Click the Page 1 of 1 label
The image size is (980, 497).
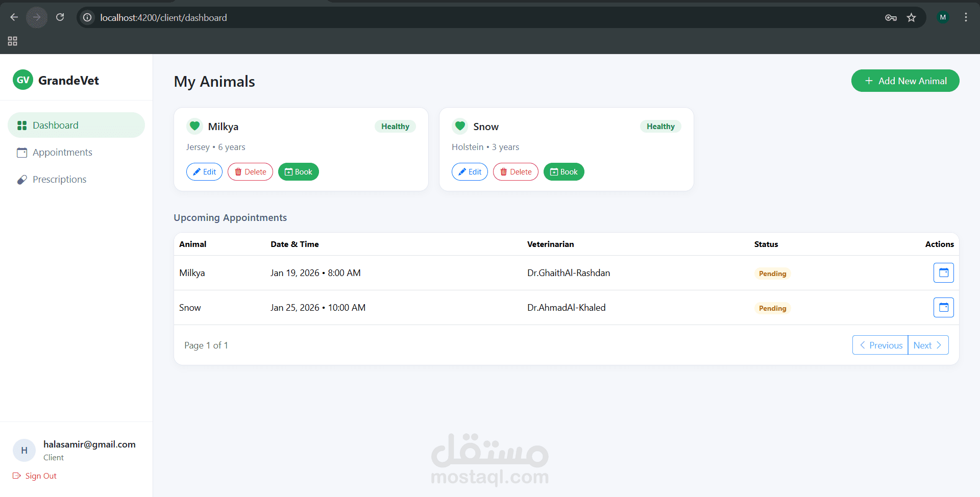pos(206,345)
